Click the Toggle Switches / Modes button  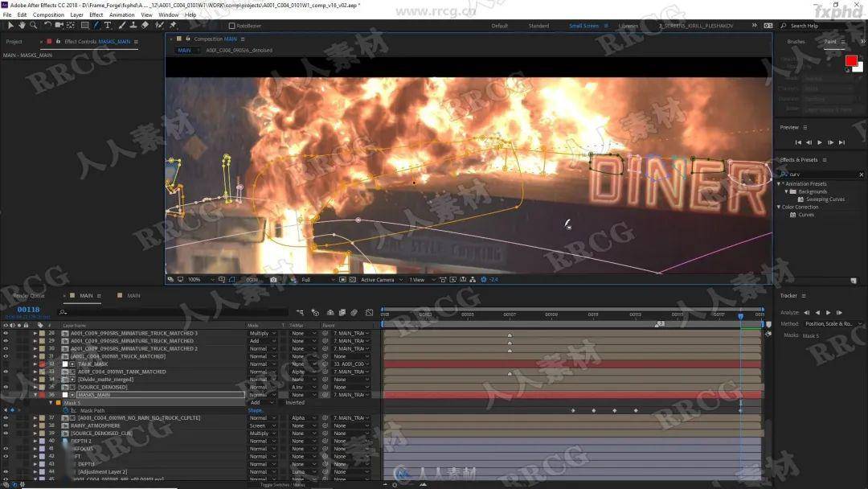tap(282, 485)
